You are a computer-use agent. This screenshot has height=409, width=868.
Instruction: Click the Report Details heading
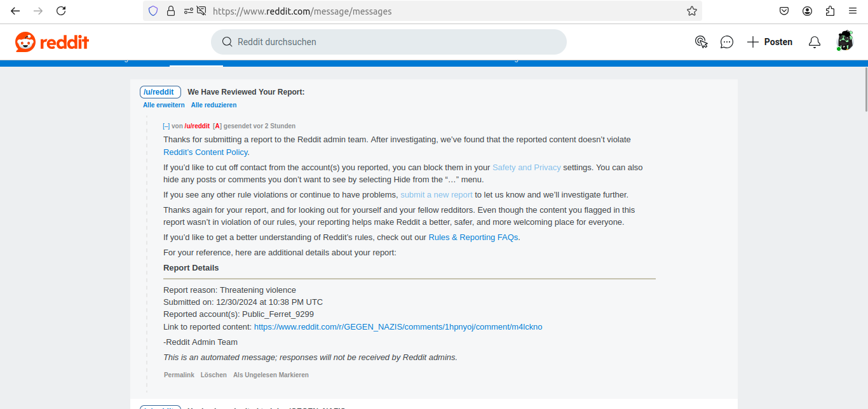point(191,268)
